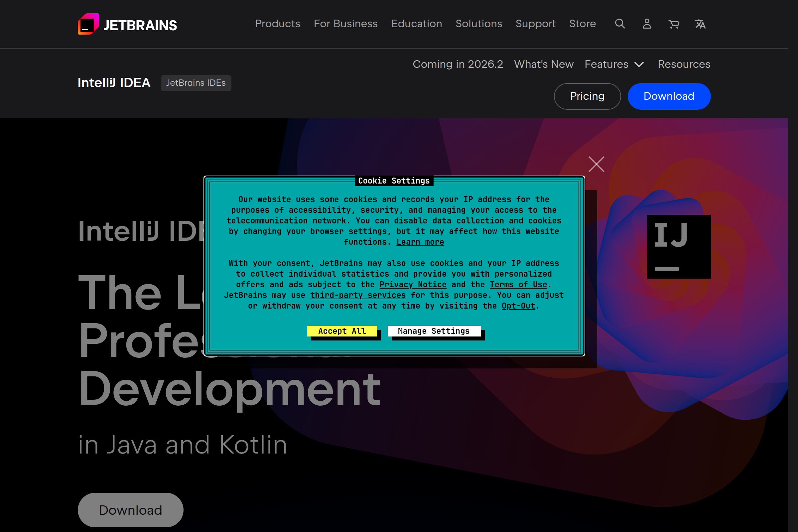Open the Opt-Out link

click(518, 306)
